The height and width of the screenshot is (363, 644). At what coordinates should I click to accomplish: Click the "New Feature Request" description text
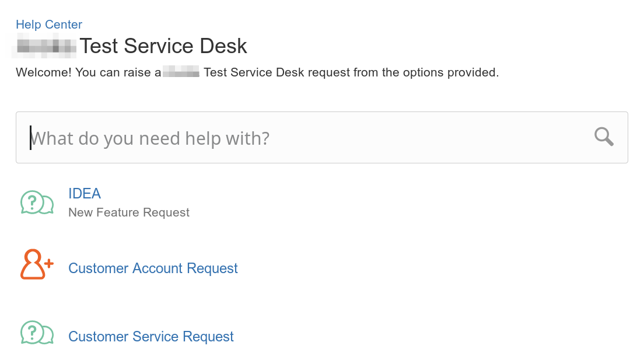tap(129, 212)
